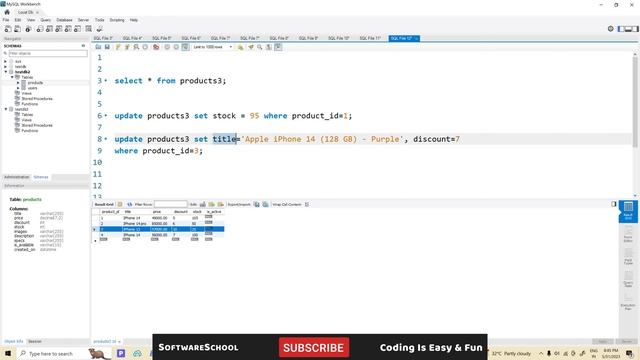Expand the users table node
Viewport: 640px width, 360px height.
coord(18,88)
